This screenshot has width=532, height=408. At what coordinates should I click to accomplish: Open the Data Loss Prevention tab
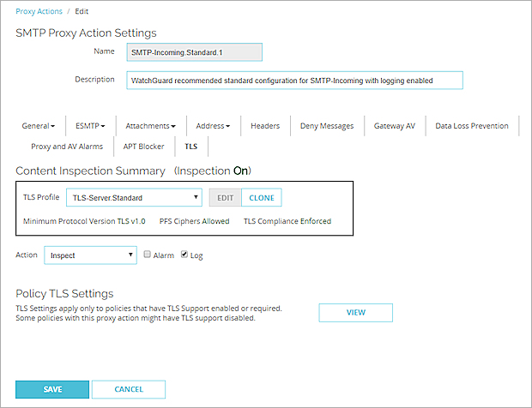point(471,126)
